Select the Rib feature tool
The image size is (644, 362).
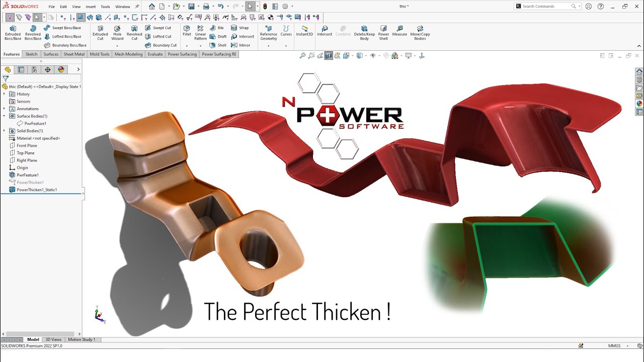pos(217,28)
